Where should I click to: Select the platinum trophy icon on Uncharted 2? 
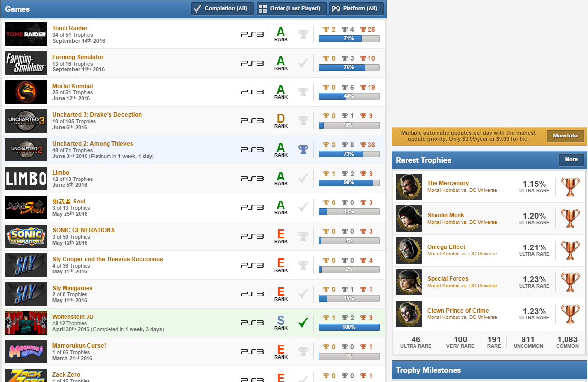(303, 149)
